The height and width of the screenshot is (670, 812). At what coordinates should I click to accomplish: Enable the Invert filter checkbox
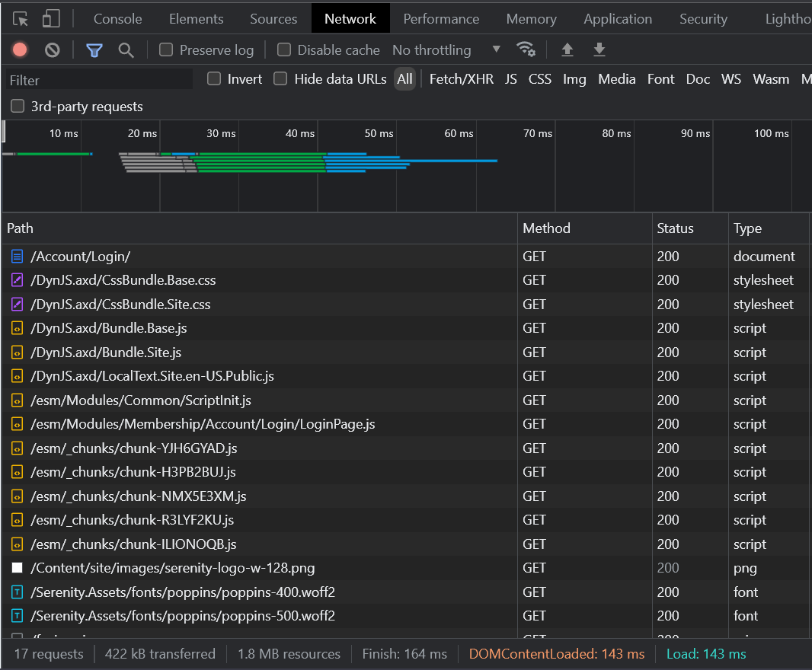coord(214,79)
